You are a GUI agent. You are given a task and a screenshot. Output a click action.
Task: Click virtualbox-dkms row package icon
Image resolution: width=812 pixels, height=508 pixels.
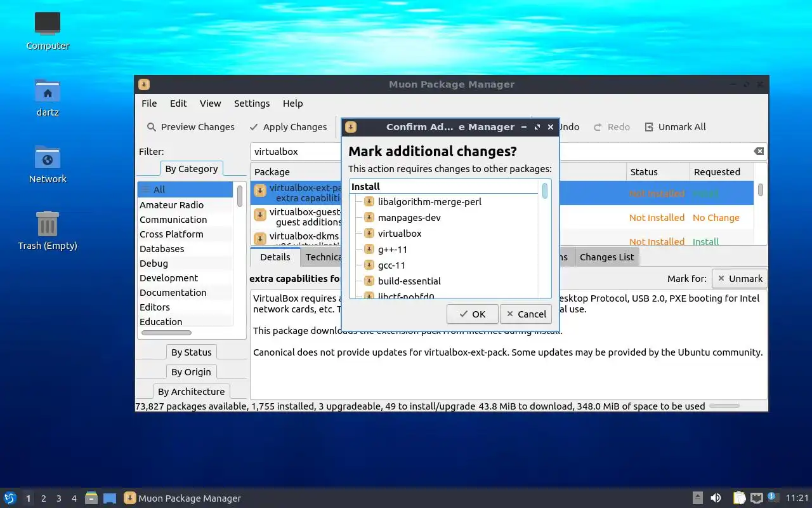(x=260, y=239)
